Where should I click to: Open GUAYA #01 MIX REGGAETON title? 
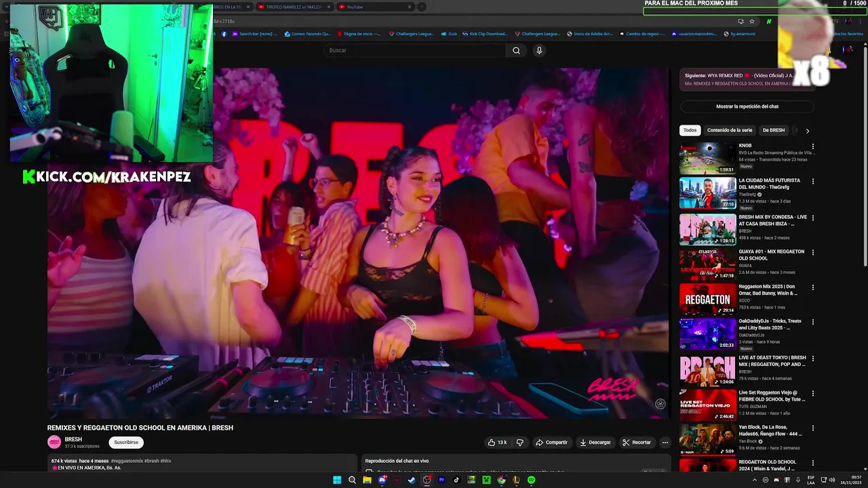point(771,255)
